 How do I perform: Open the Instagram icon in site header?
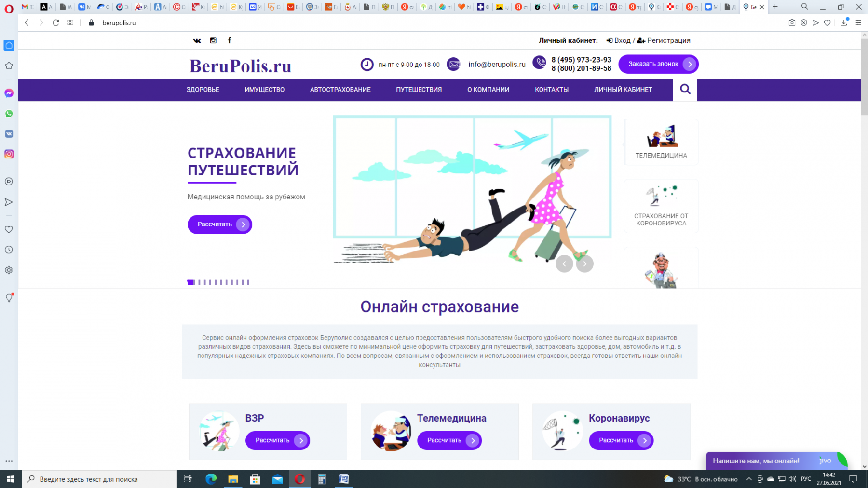tap(213, 40)
